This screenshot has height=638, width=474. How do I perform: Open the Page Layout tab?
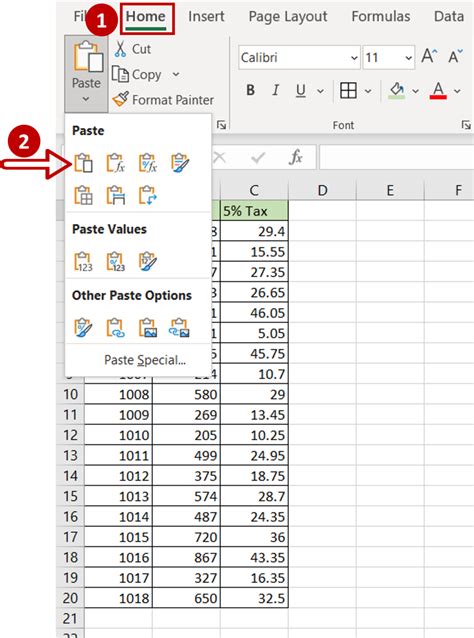(288, 16)
